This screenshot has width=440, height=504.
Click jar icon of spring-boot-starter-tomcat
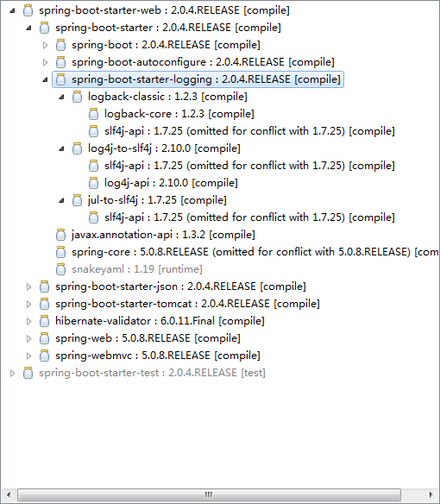[x=44, y=304]
